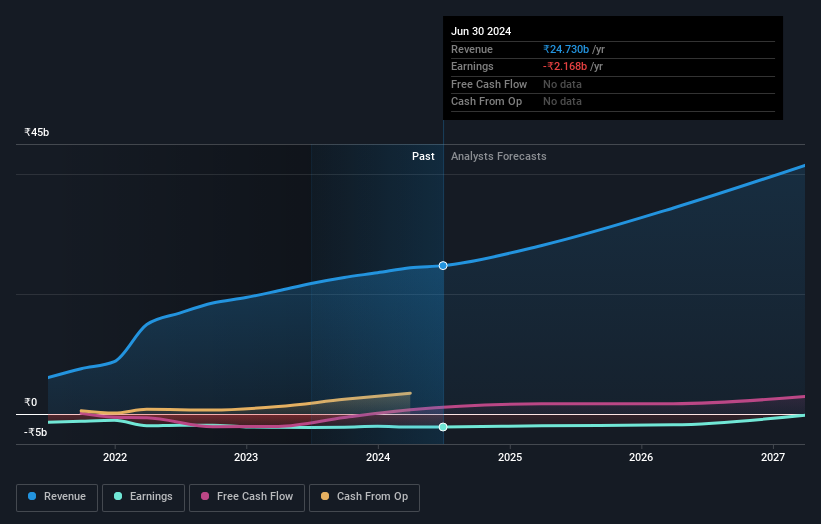Click the Jun 30 2024 tooltip date
This screenshot has height=524, width=821.
pyautogui.click(x=481, y=31)
